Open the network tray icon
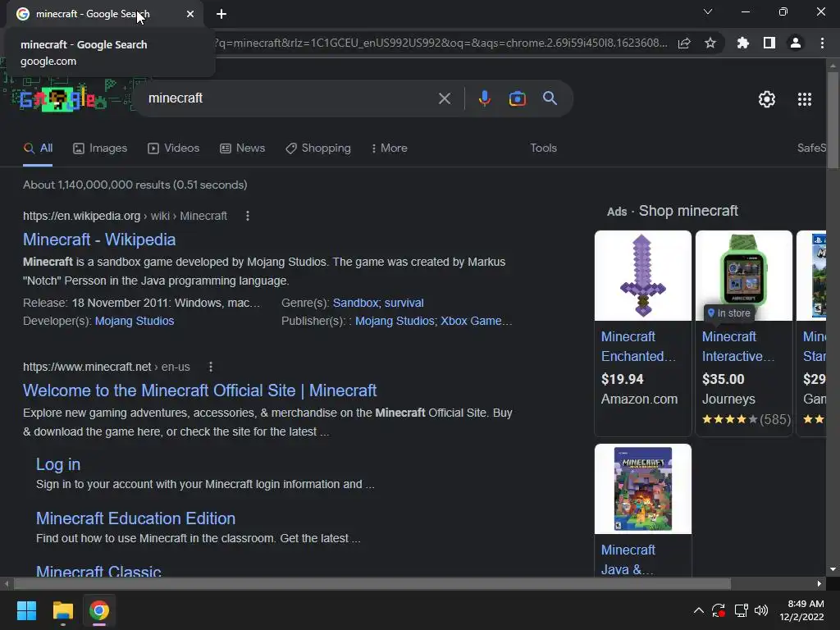This screenshot has width=840, height=630. [741, 610]
